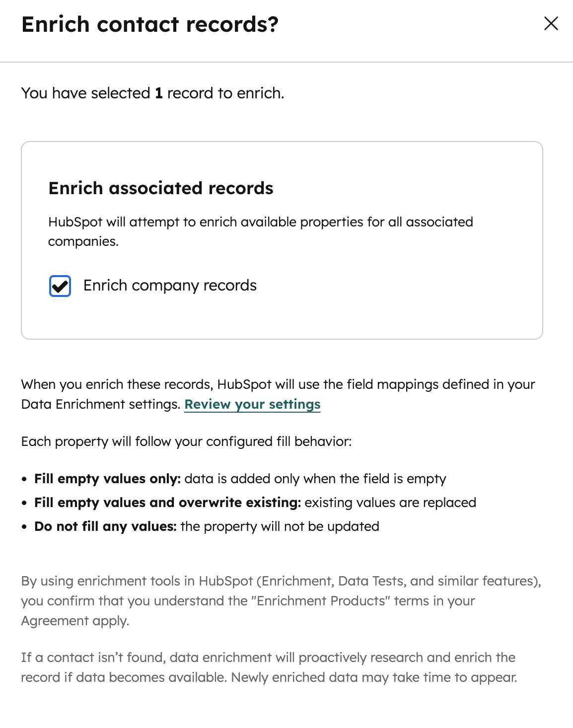Click the Enrich contact records? dialog title
Viewport: 573px width, 728px height.
click(x=150, y=24)
